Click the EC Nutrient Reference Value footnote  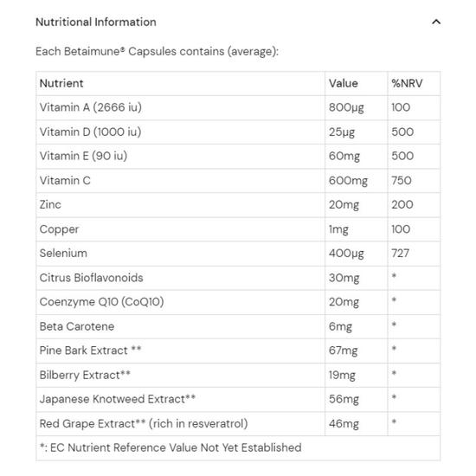pyautogui.click(x=170, y=447)
